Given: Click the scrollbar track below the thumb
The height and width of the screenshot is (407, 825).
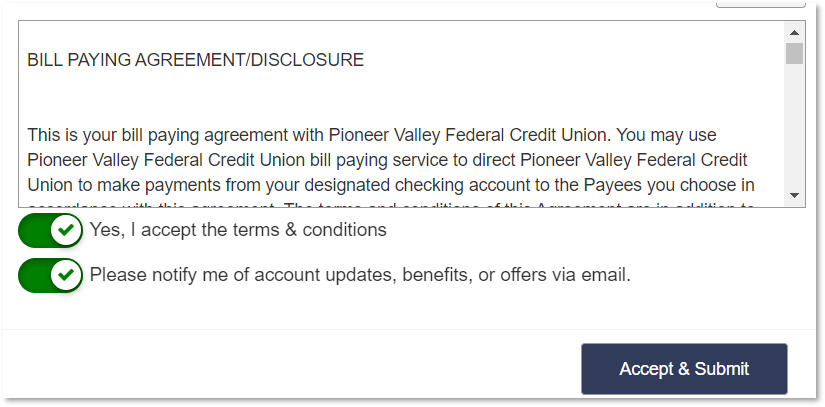Looking at the screenshot, I should point(794,126).
